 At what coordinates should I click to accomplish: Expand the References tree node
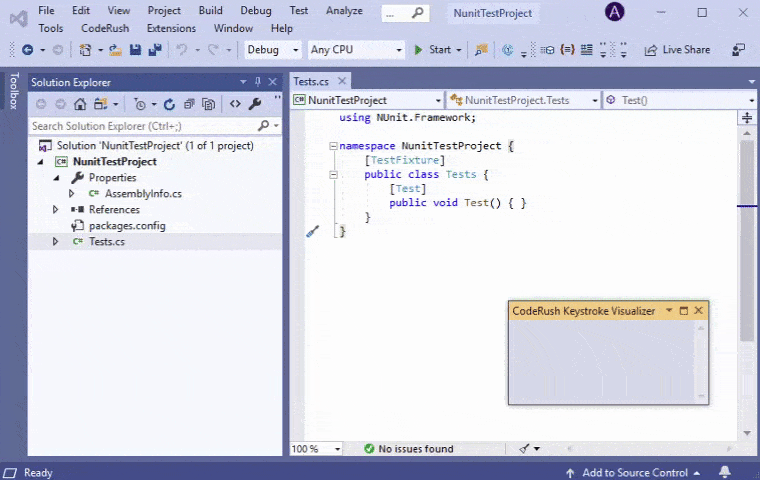click(56, 210)
